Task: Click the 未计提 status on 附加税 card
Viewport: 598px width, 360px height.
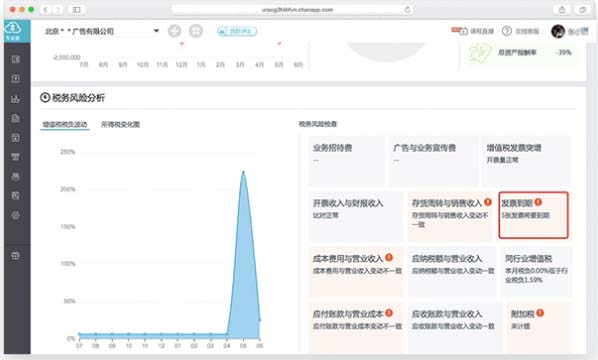Action: [520, 326]
